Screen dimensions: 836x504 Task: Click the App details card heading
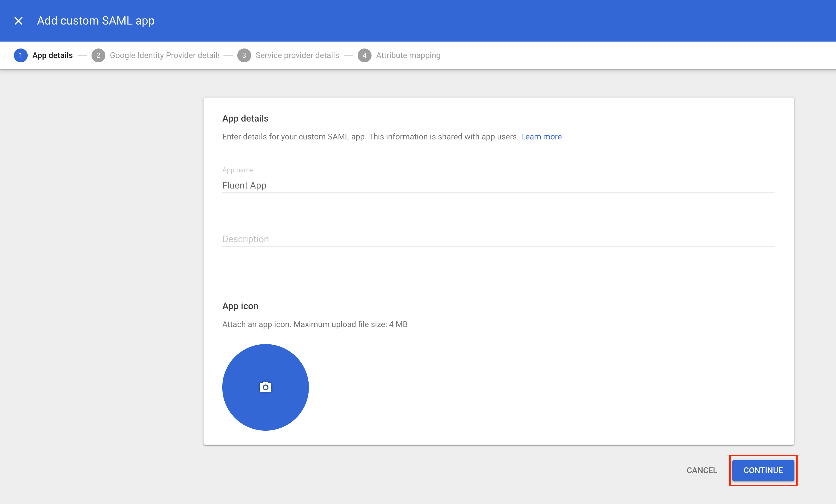click(245, 118)
